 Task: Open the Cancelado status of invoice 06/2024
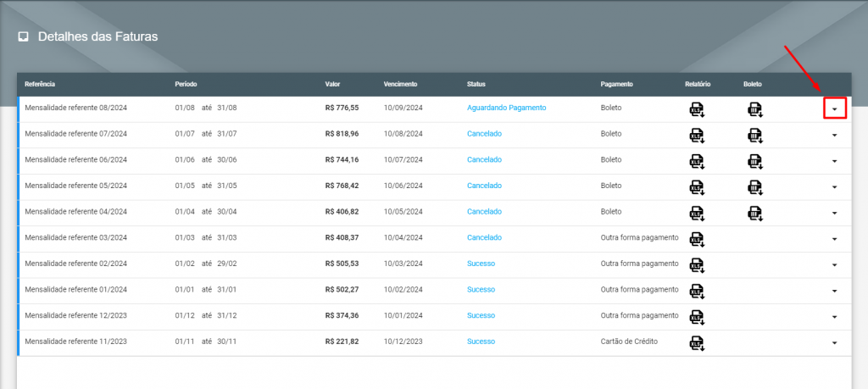[x=484, y=159]
